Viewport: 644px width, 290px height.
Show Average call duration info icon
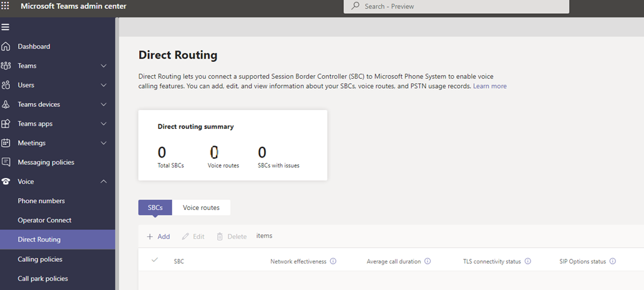427,261
